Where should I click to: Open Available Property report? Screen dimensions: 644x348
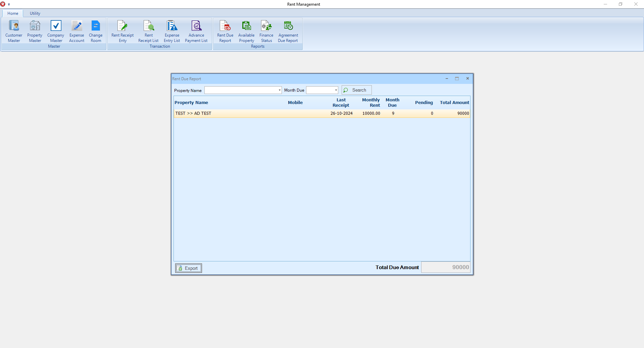(246, 31)
